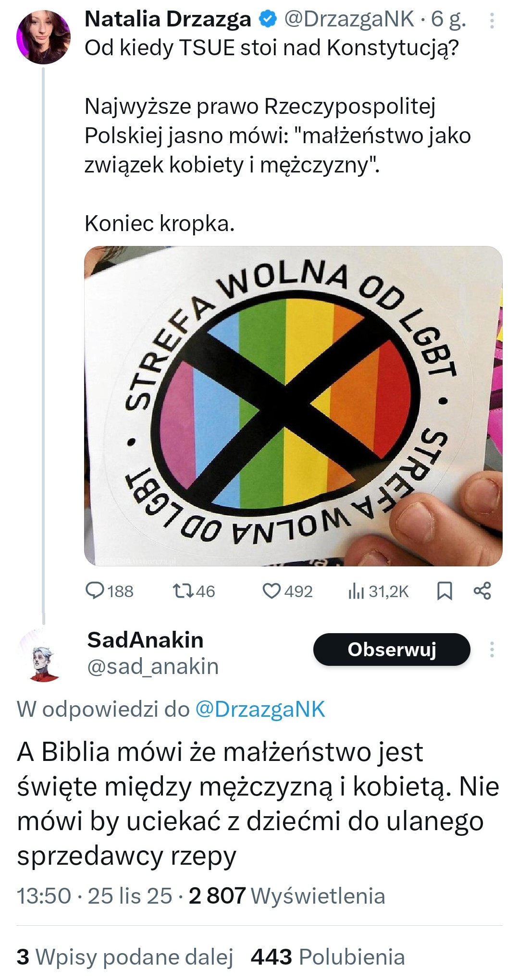Share the post via share icon
The image size is (519, 980).
482,591
